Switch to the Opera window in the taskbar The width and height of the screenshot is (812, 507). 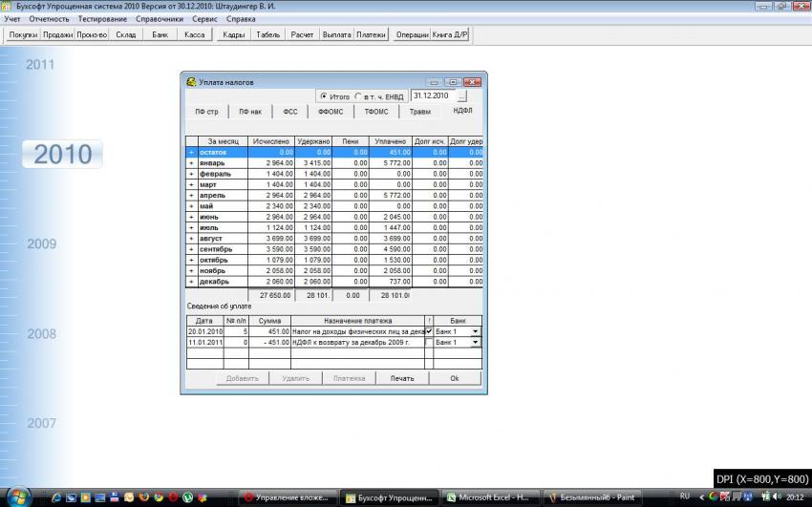click(287, 496)
